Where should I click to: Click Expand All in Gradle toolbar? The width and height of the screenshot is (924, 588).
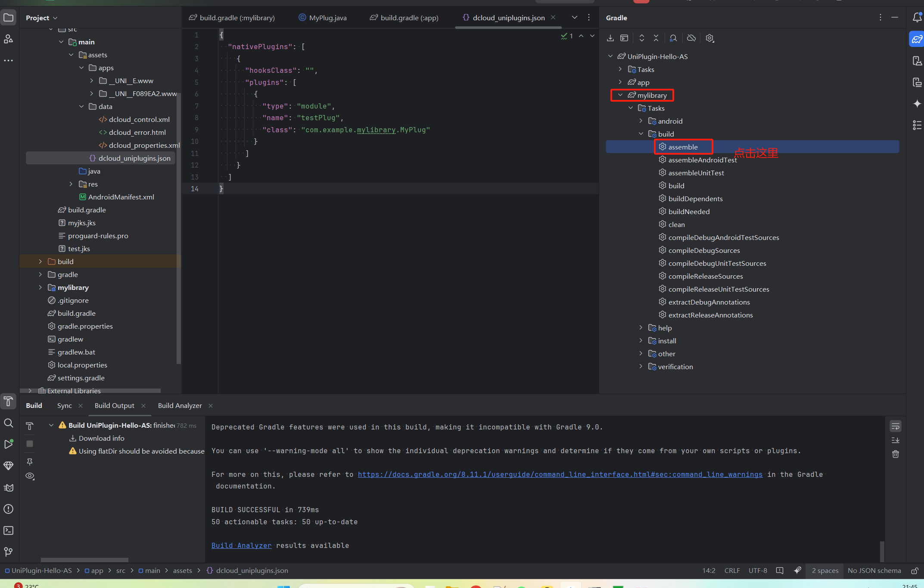642,38
